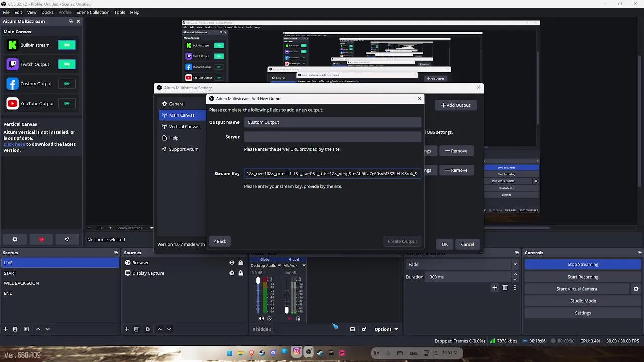Click Stop Streaming in Controls
The width and height of the screenshot is (644, 362).
click(583, 265)
